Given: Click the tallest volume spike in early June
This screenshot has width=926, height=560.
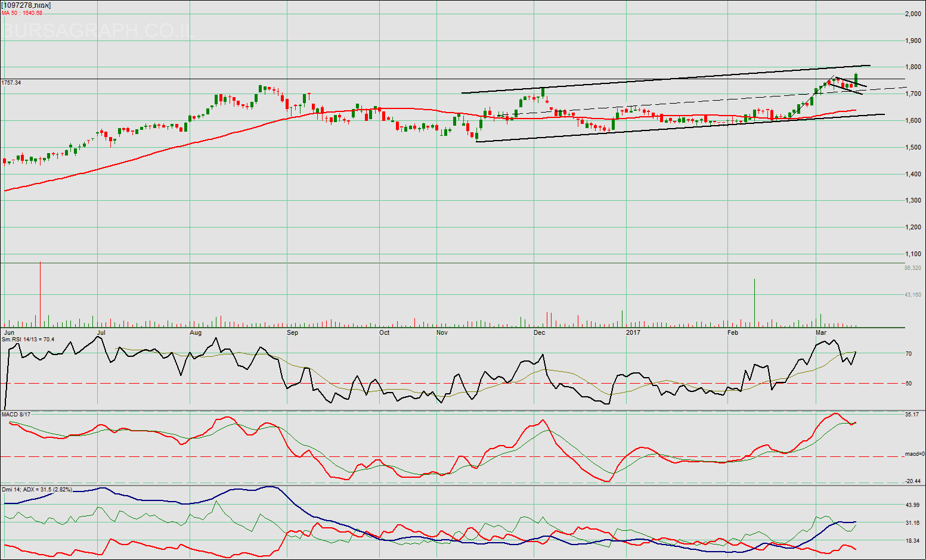Looking at the screenshot, I should [40, 295].
